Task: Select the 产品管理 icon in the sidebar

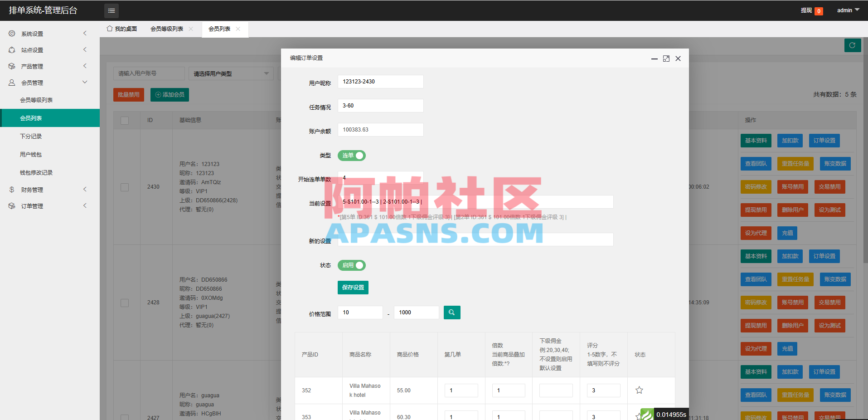Action: coord(11,66)
